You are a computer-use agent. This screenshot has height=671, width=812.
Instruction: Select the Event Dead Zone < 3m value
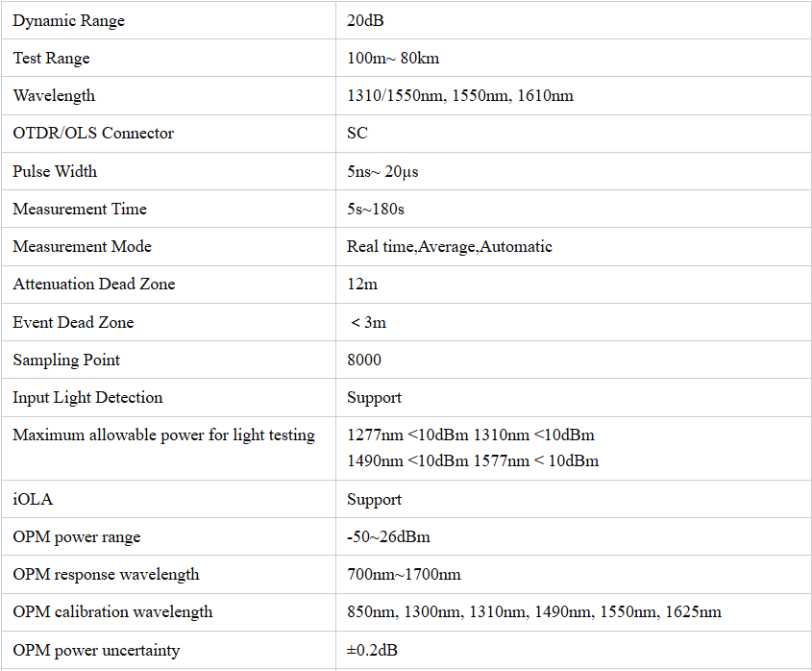coord(369,322)
